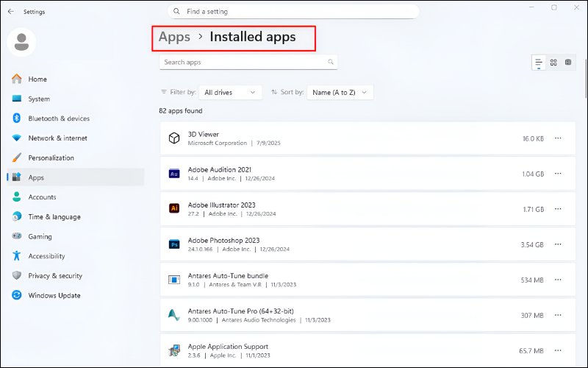Viewport: 588px width, 368px height.
Task: Click the 16.0 KB size value
Action: pos(534,138)
